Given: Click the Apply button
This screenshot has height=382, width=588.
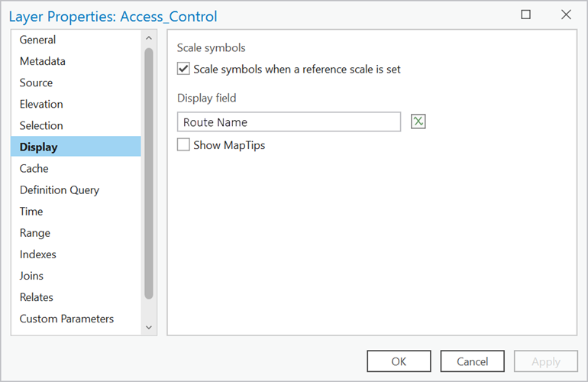Looking at the screenshot, I should (x=546, y=361).
